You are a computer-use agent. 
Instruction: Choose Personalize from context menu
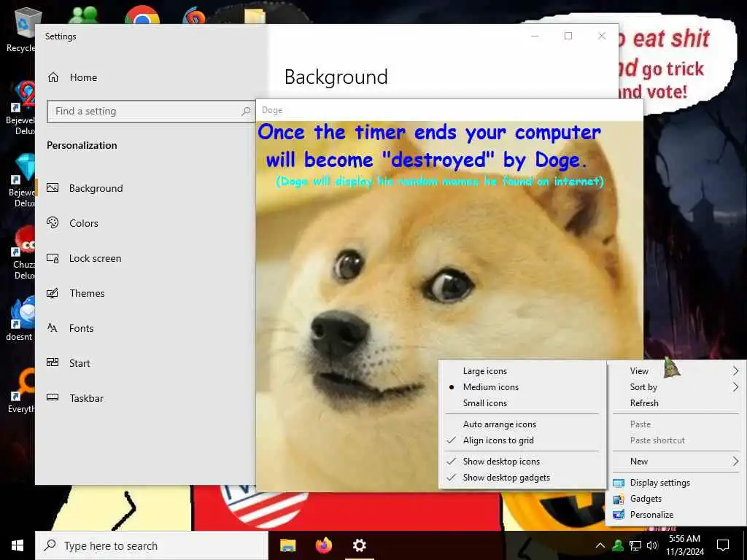676,515
